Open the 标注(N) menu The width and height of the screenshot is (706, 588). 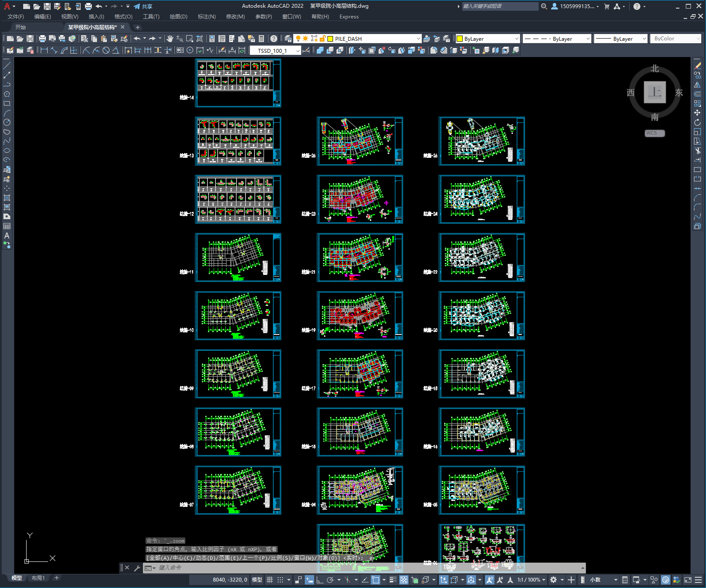[206, 17]
